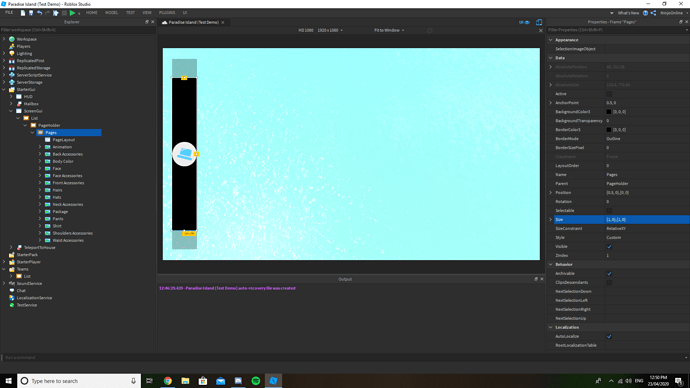
Task: Expand the Position property row
Action: [x=551, y=192]
